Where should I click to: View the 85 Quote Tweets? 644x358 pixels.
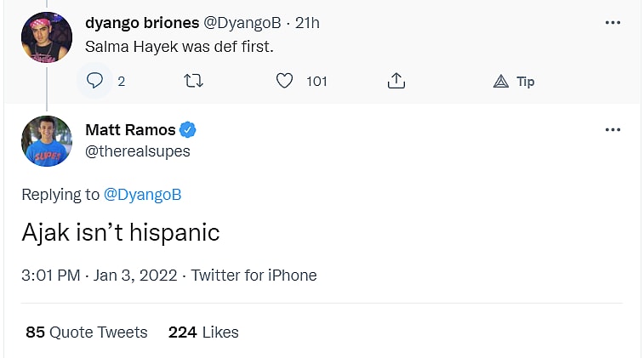87,332
